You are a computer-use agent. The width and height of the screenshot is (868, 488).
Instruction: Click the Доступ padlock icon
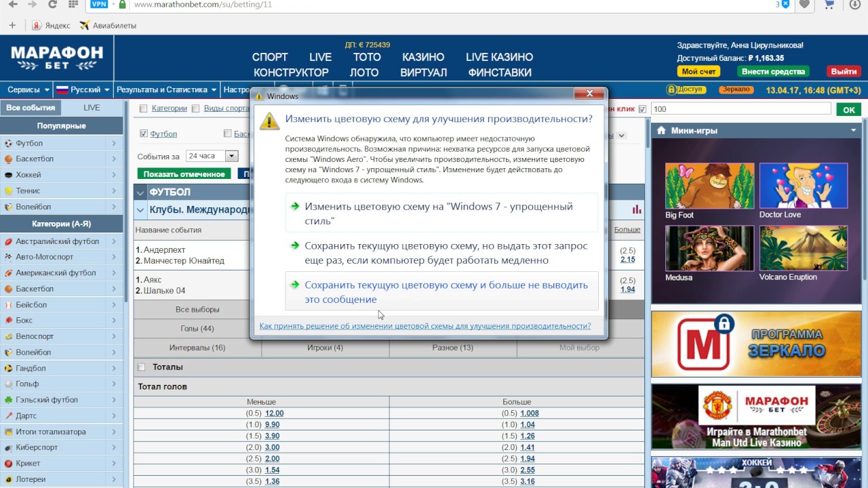(686, 89)
